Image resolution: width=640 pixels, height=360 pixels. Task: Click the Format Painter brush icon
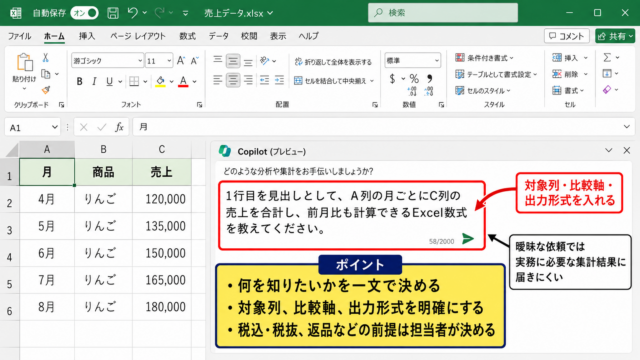[46, 89]
